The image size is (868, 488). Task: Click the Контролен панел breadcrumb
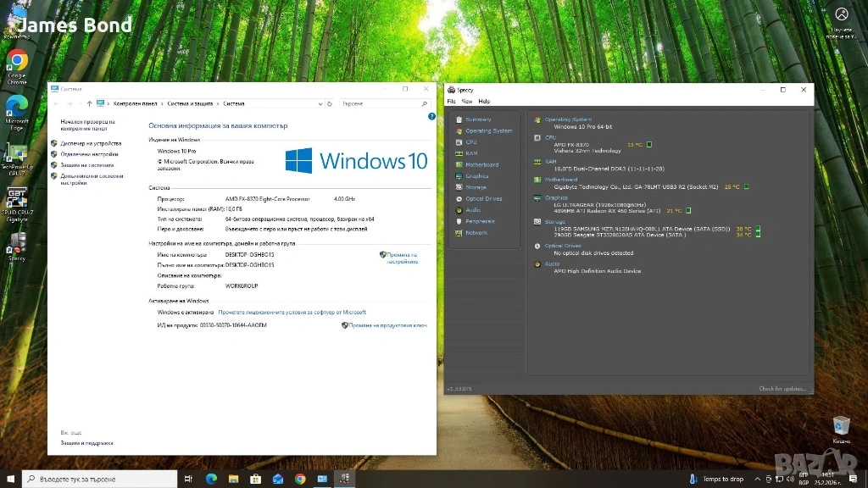(x=135, y=103)
